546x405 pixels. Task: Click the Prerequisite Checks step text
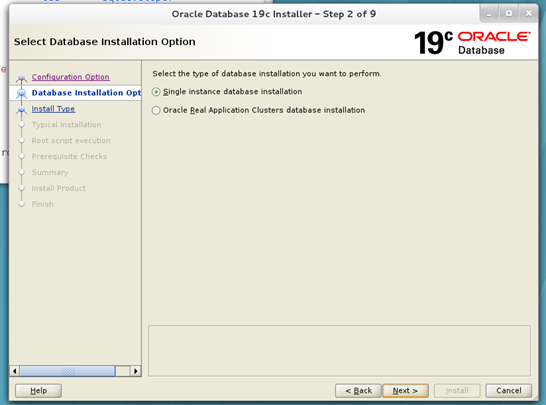[x=69, y=157]
